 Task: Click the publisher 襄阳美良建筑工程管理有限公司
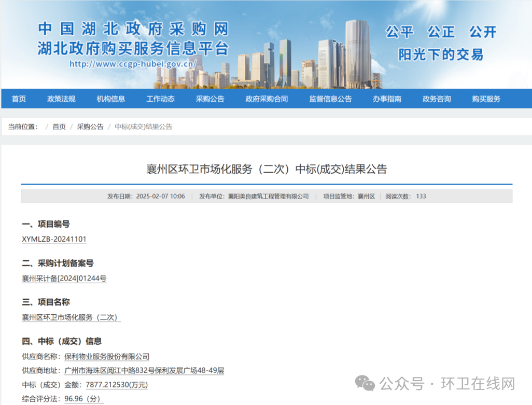pyautogui.click(x=269, y=197)
